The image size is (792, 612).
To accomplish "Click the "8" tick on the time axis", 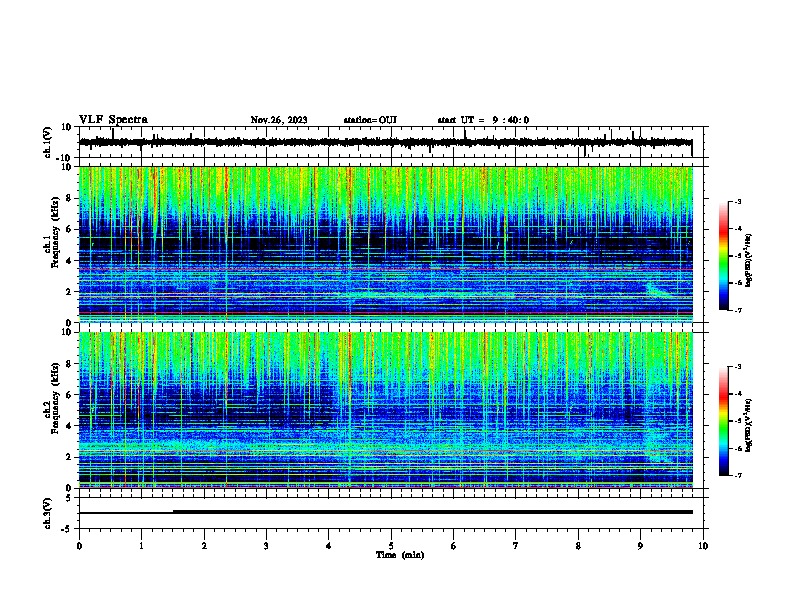I will click(x=578, y=546).
